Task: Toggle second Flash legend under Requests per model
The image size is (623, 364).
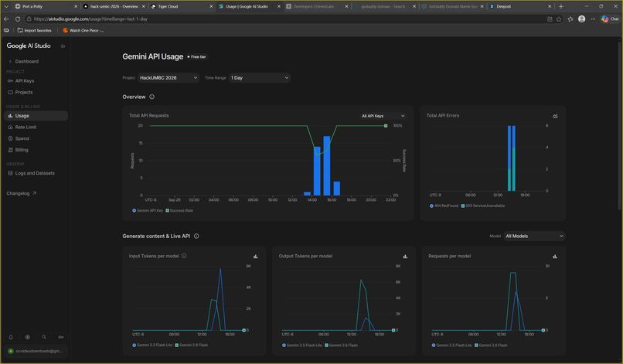Action: (491, 345)
